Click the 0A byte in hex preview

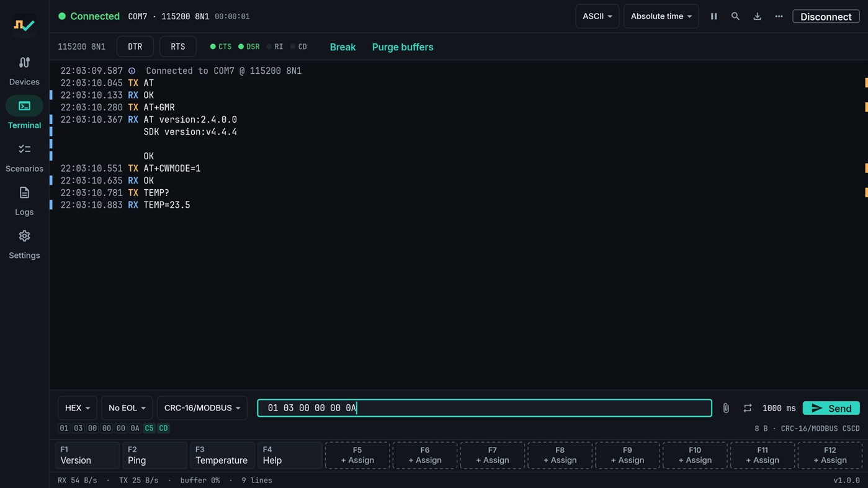point(135,428)
